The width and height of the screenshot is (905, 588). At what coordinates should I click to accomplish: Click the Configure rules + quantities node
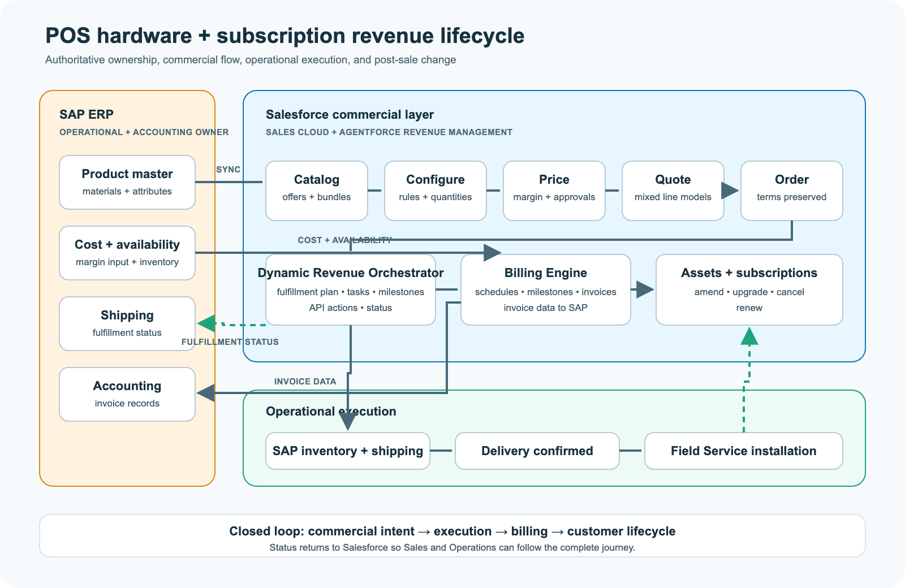[x=436, y=191]
